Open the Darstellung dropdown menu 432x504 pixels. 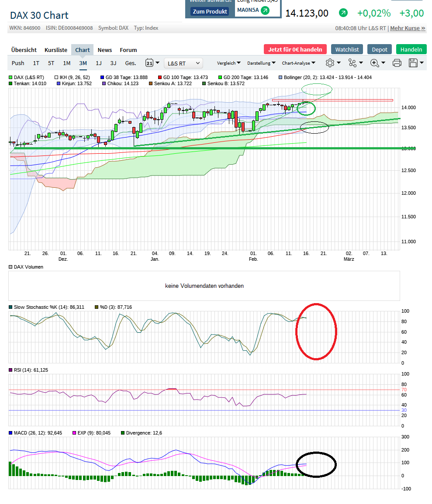pyautogui.click(x=261, y=63)
